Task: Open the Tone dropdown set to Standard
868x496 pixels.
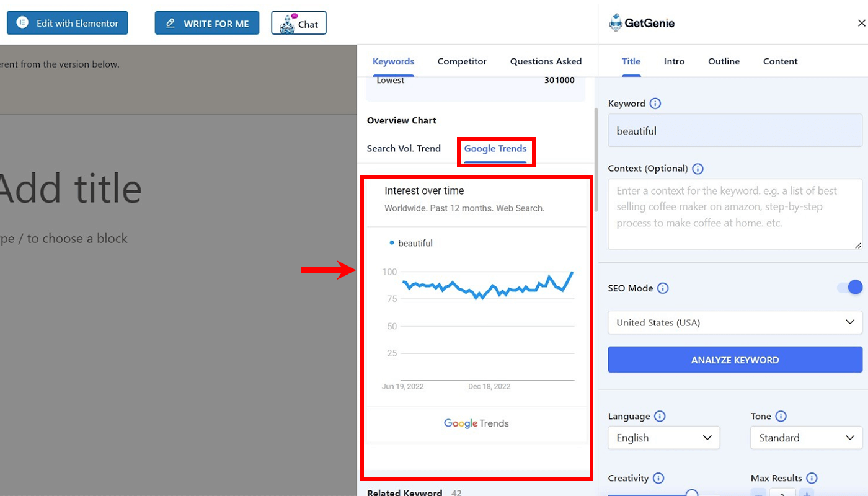Action: 807,438
